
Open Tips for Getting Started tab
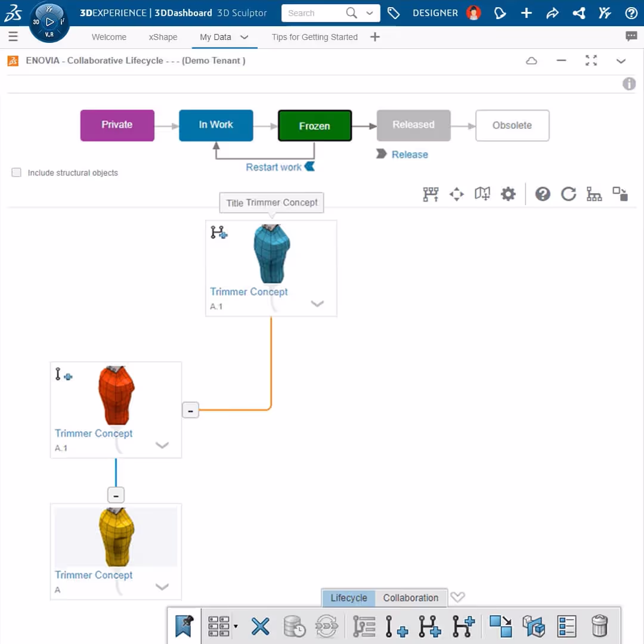coord(315,37)
